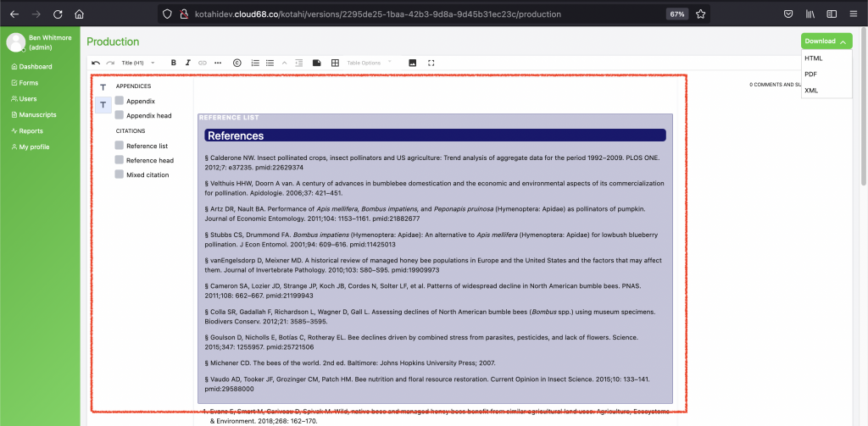
Task: Open My profile in the sidebar
Action: (x=31, y=147)
